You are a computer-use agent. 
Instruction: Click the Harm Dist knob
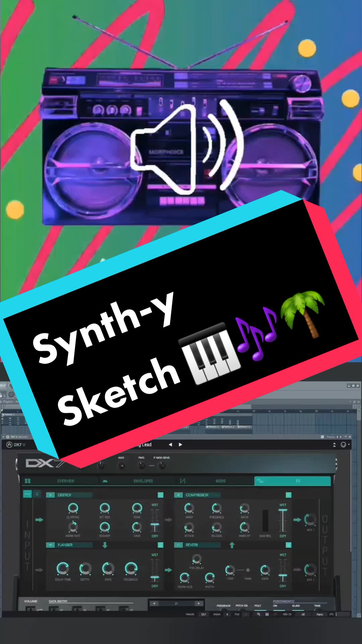pos(73,527)
